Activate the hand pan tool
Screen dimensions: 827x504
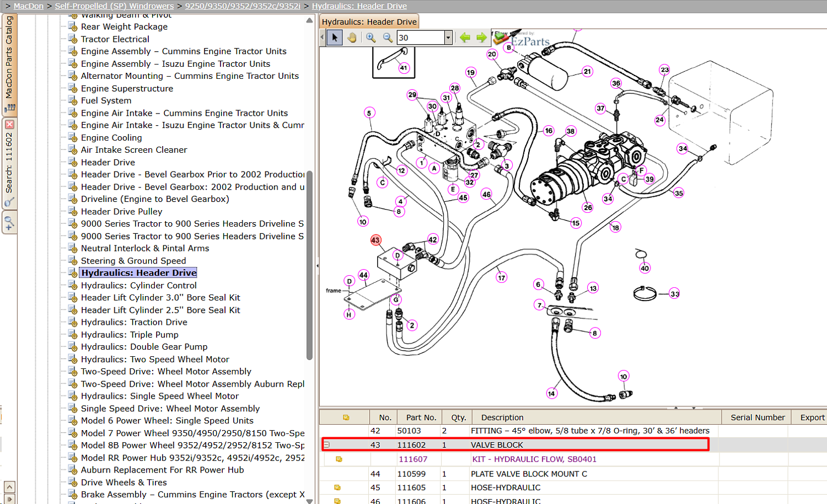point(352,37)
